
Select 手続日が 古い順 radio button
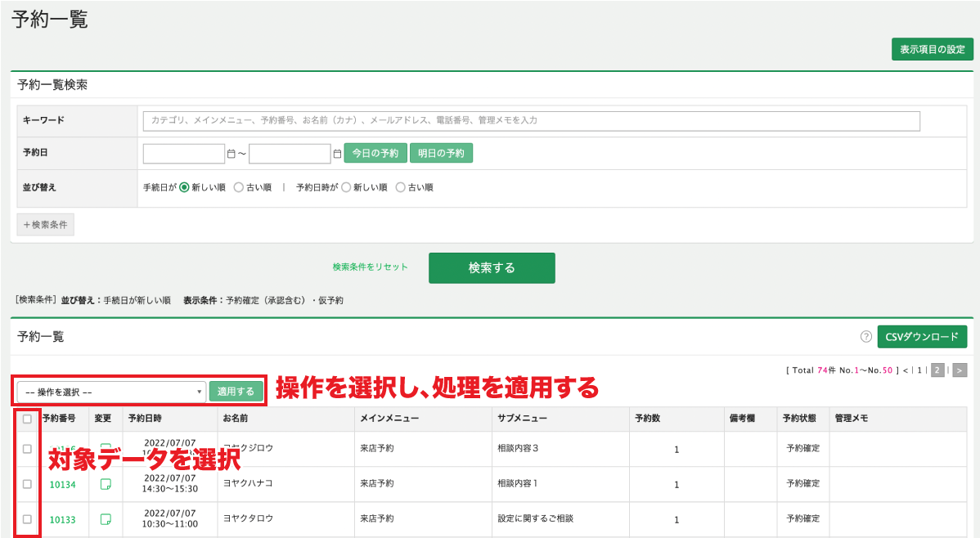point(239,187)
